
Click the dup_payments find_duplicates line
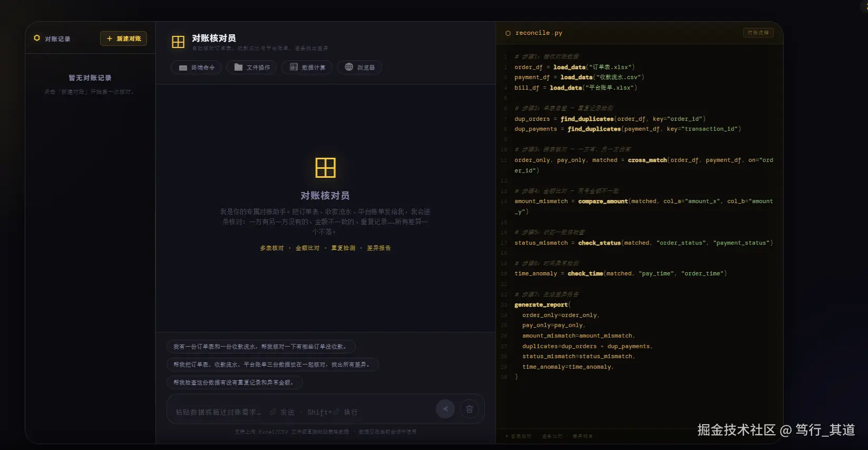pyautogui.click(x=628, y=129)
